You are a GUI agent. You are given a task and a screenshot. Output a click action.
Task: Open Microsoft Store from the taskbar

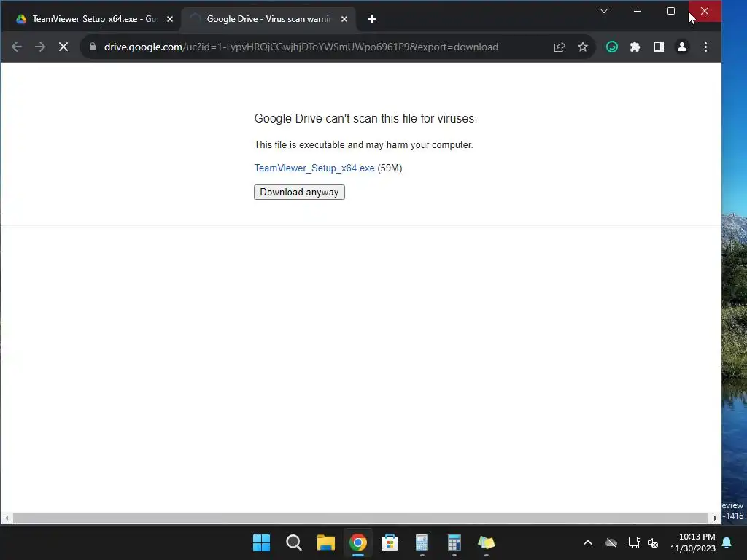(390, 542)
